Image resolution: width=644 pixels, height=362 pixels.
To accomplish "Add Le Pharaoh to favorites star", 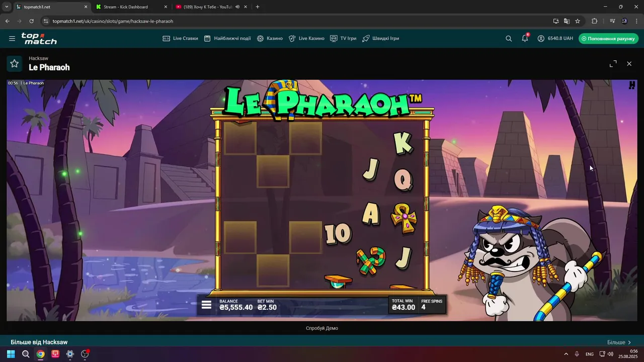I will coord(15,63).
